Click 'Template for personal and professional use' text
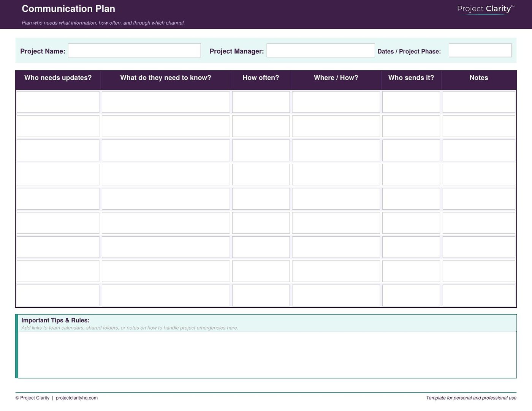 tap(471, 398)
